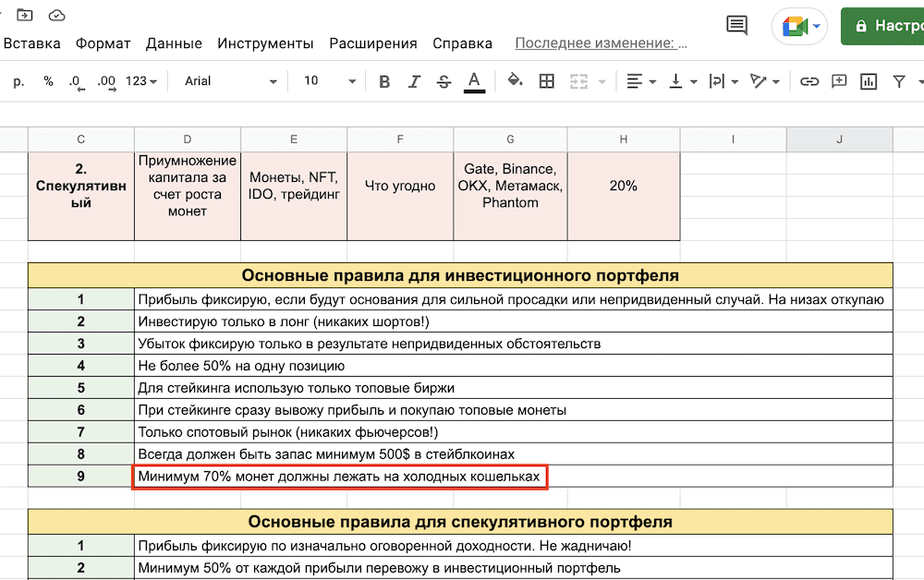Click 'Для стейкинга использую' cell
Screen dimensions: 924x580
coord(514,388)
